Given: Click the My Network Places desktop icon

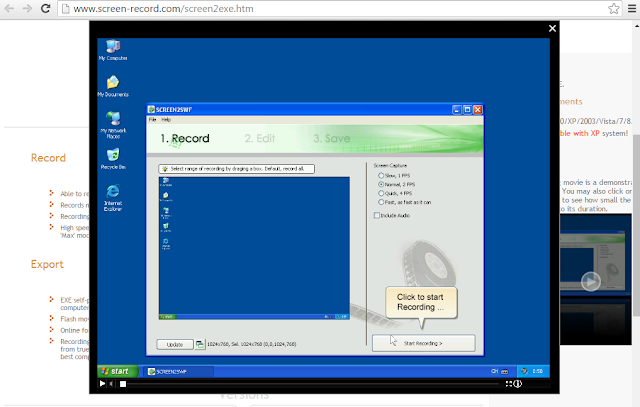Looking at the screenshot, I should (113, 125).
